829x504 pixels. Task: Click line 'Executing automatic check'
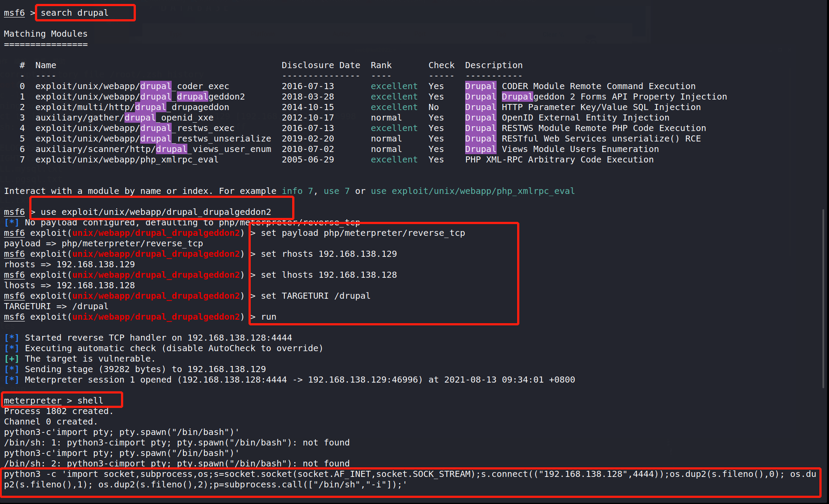[x=163, y=348]
